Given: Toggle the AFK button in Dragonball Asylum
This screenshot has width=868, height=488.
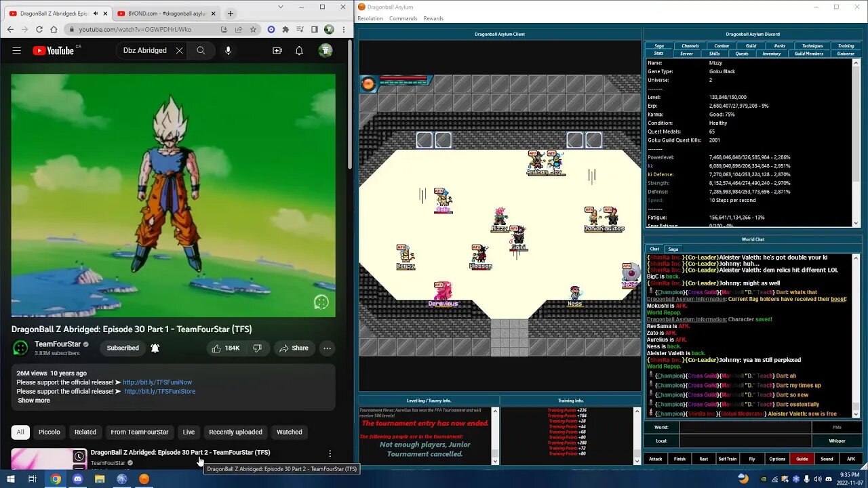Looking at the screenshot, I should (x=851, y=459).
